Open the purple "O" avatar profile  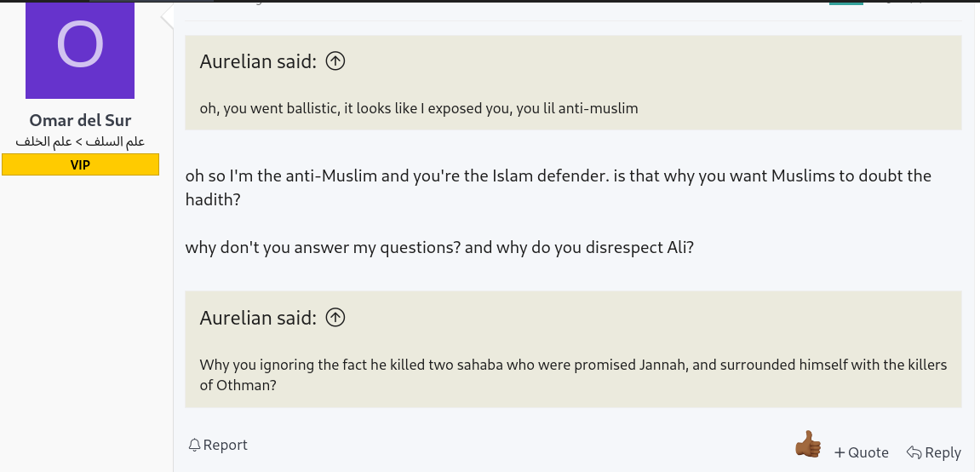click(80, 49)
